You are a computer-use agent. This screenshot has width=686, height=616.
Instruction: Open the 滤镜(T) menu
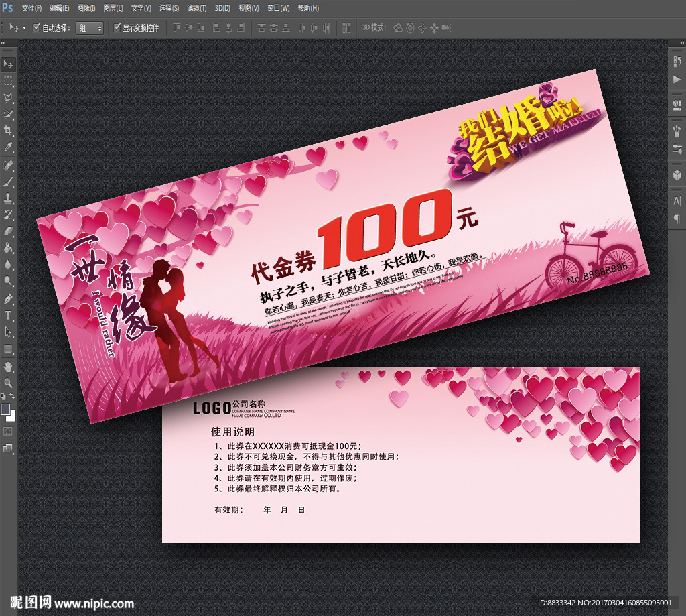click(196, 8)
